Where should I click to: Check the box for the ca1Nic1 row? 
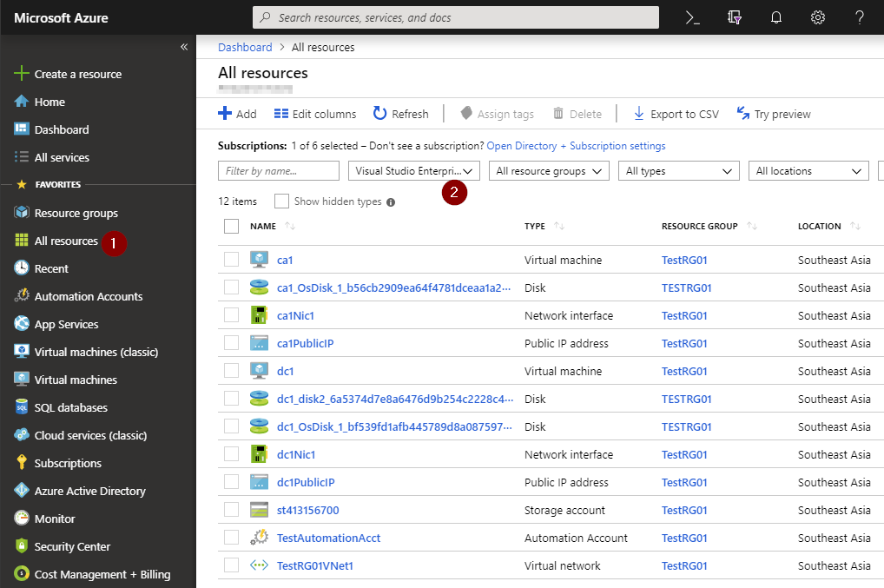click(x=231, y=315)
